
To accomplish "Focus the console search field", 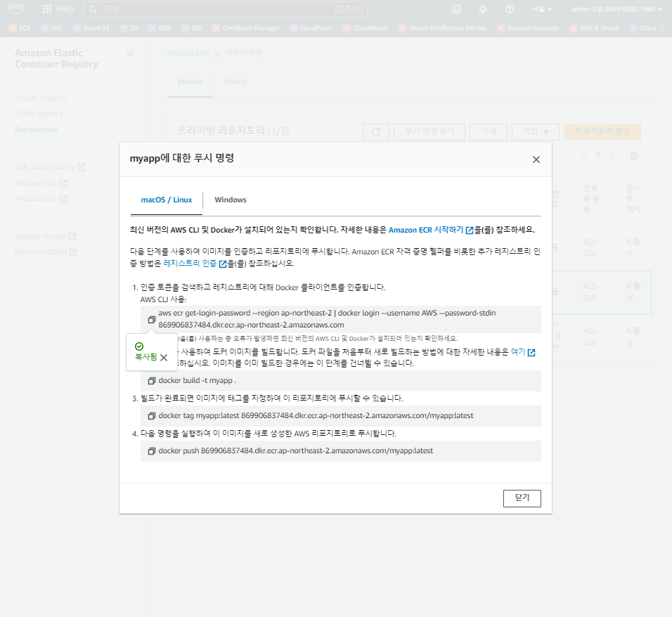I will pos(226,9).
